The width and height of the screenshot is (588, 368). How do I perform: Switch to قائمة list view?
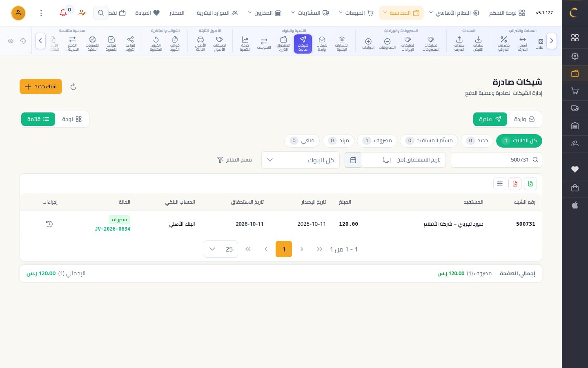[x=38, y=119]
